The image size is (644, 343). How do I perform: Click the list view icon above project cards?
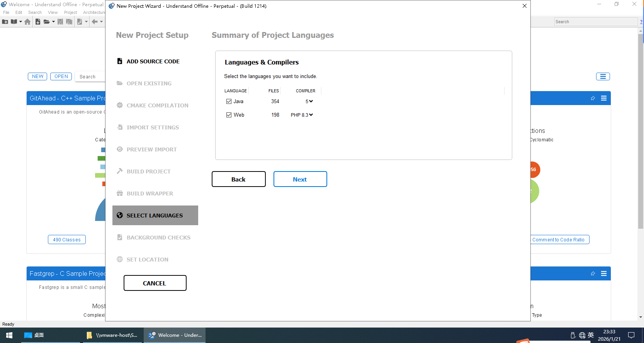pos(603,76)
